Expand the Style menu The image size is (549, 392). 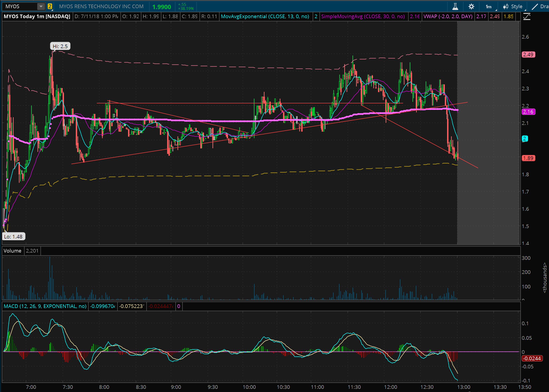tap(517, 7)
